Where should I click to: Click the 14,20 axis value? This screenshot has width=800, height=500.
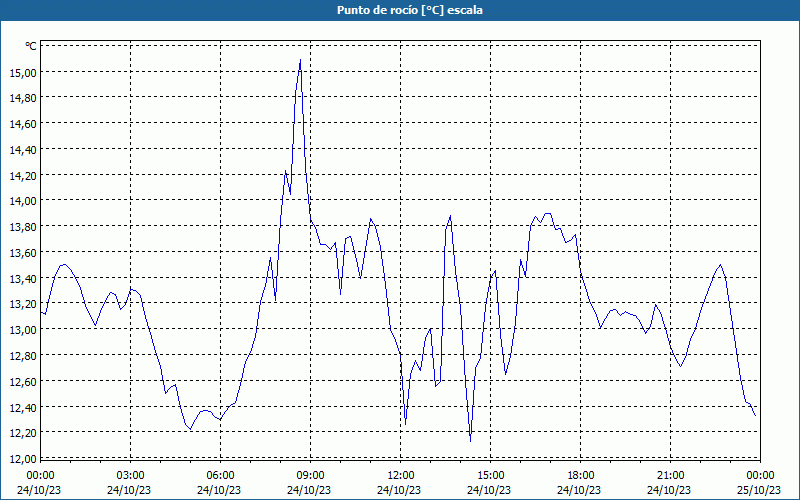click(23, 176)
